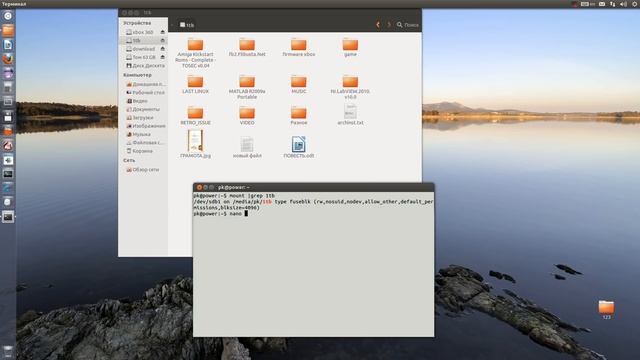Open the system session gear menu
This screenshot has width=640, height=360.
point(635,4)
